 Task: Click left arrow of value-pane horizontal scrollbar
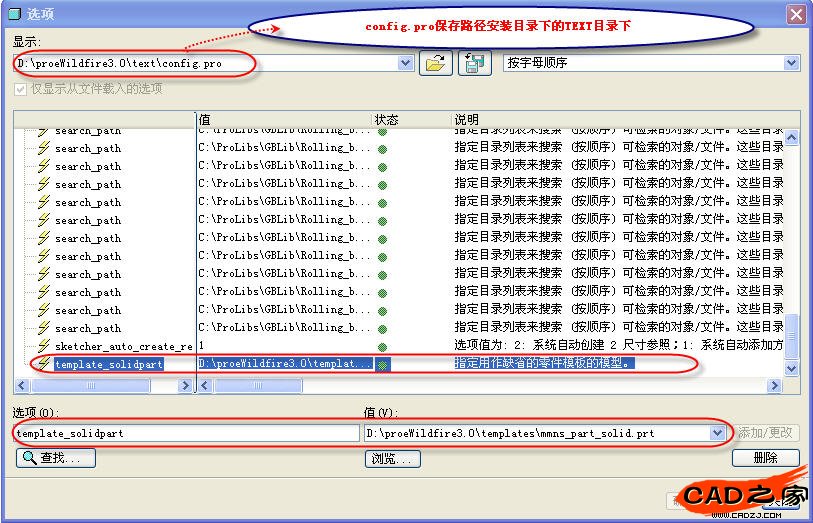[205, 385]
